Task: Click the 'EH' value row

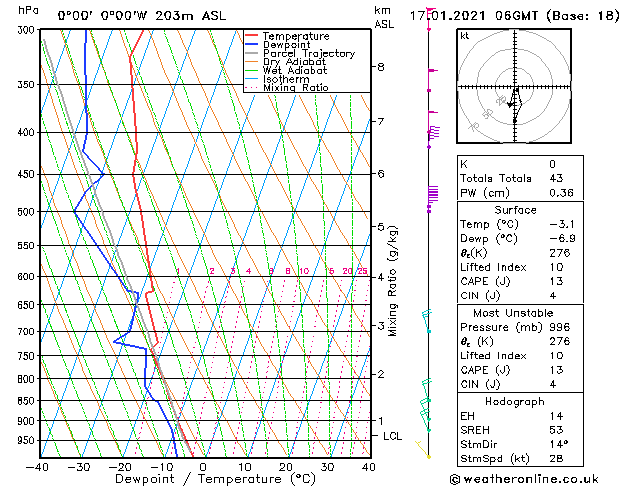Action: coord(520,416)
